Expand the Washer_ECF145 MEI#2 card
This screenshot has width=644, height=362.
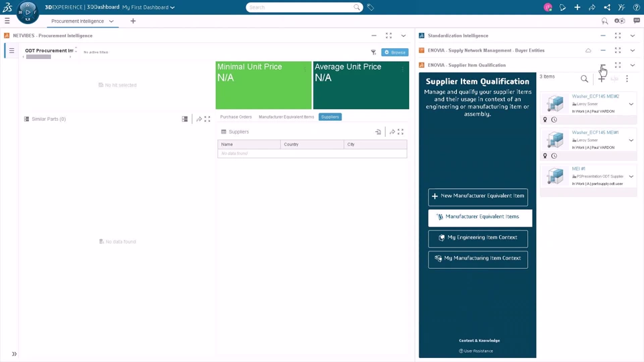click(631, 105)
